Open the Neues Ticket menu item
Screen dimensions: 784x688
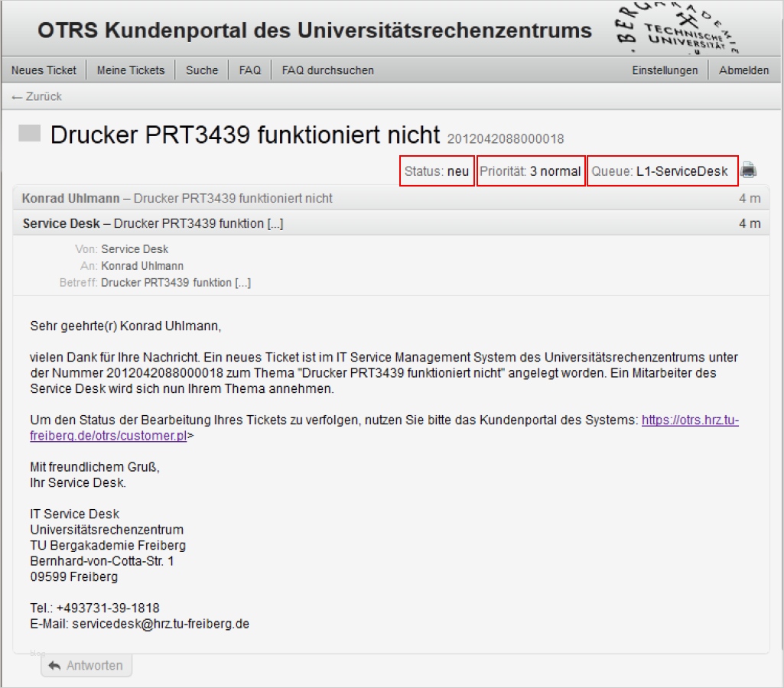click(x=44, y=70)
